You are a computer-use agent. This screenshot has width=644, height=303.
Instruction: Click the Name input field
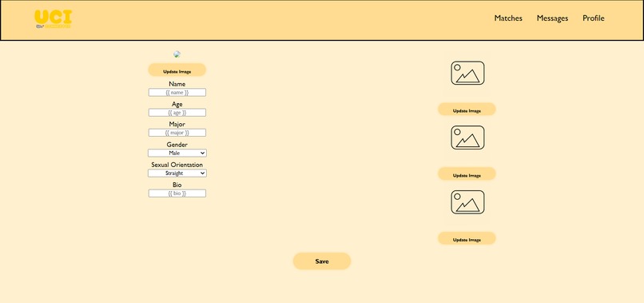(x=177, y=93)
